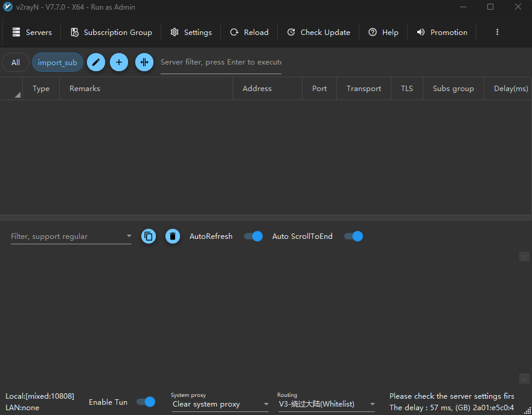Disable the AutoRefresh toggle

click(x=254, y=236)
